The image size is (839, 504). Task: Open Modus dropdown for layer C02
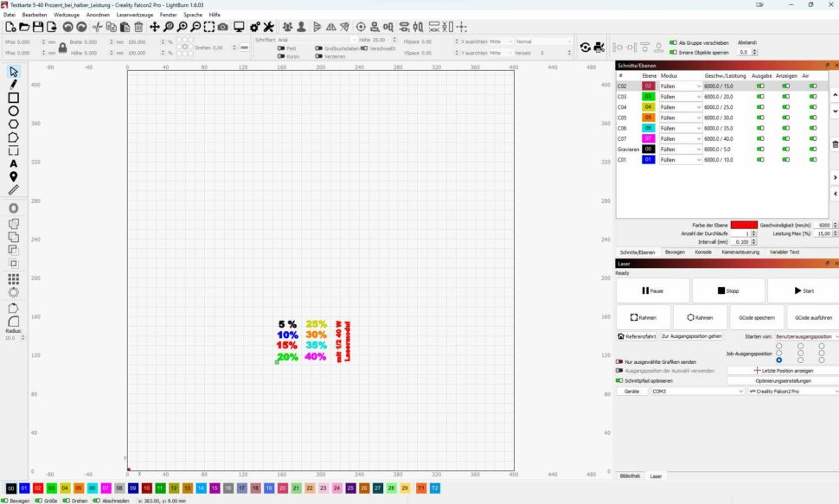point(681,86)
